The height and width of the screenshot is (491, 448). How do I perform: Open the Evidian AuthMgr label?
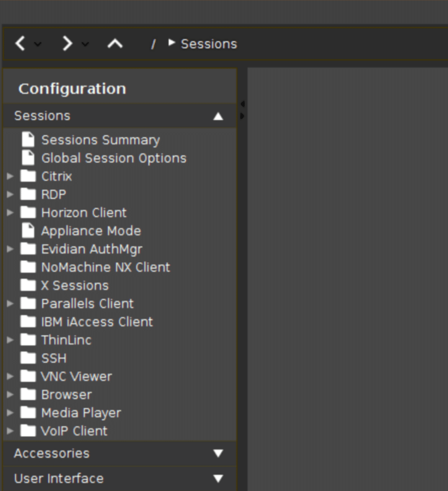pyautogui.click(x=92, y=249)
